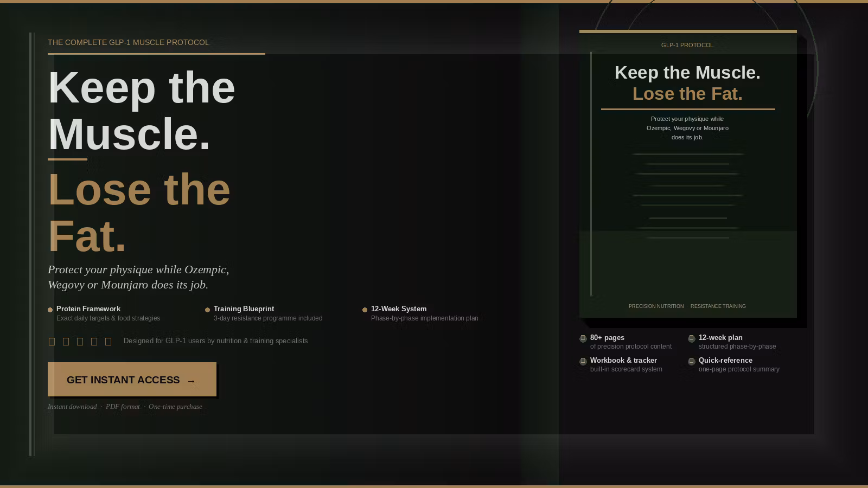Click the icon beside 12-week plan

[692, 338]
